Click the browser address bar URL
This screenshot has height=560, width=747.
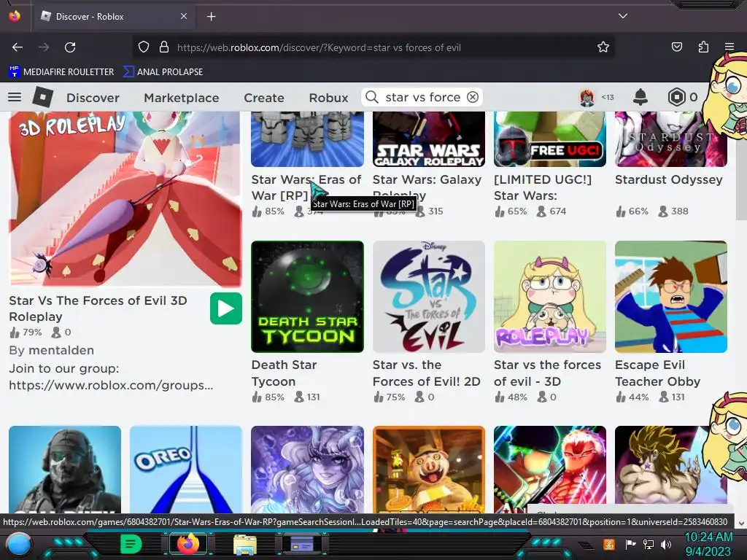pos(319,47)
